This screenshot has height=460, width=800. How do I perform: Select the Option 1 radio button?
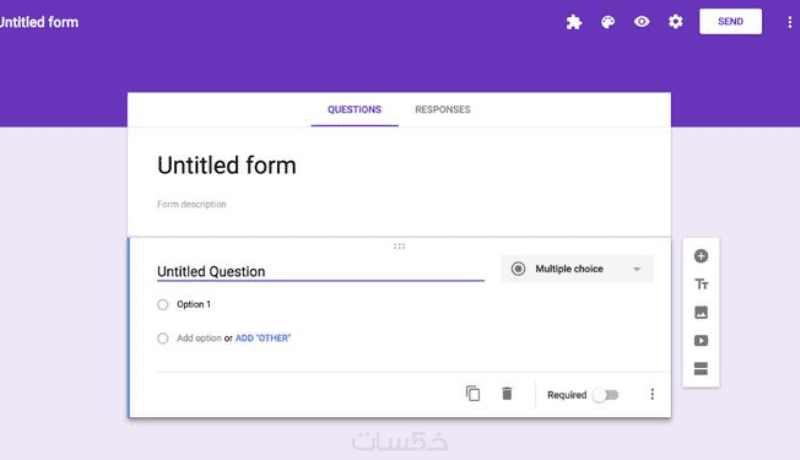pyautogui.click(x=163, y=304)
